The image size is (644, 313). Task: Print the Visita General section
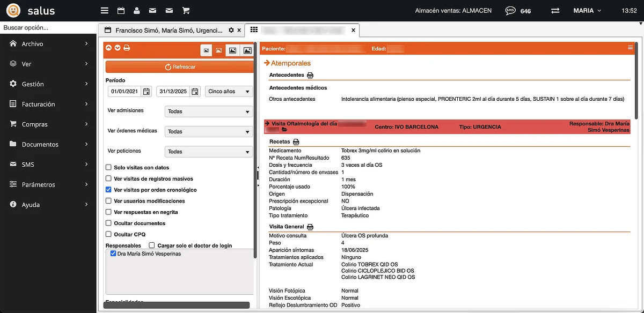pyautogui.click(x=310, y=227)
